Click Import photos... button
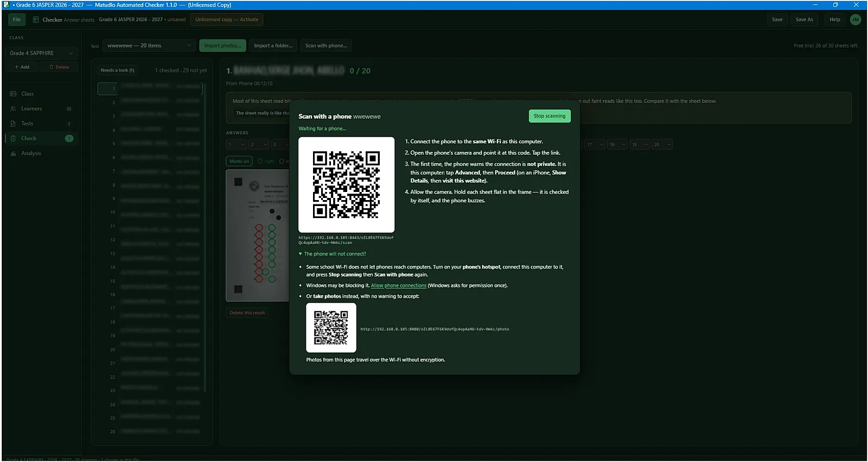 [222, 46]
